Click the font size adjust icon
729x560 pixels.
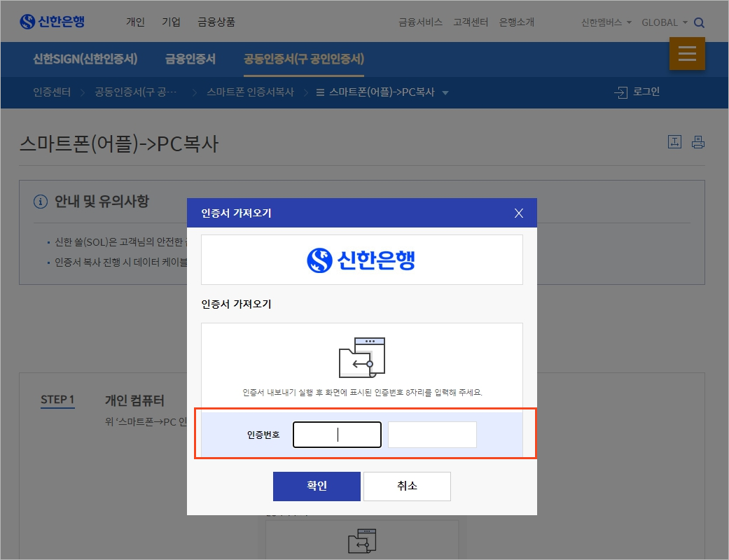(674, 141)
